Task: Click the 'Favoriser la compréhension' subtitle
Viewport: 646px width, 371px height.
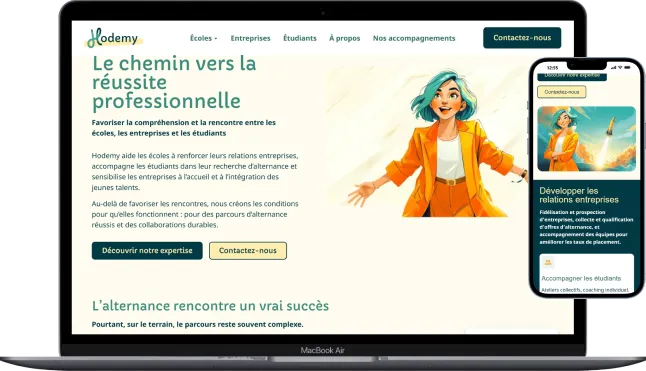Action: 184,128
